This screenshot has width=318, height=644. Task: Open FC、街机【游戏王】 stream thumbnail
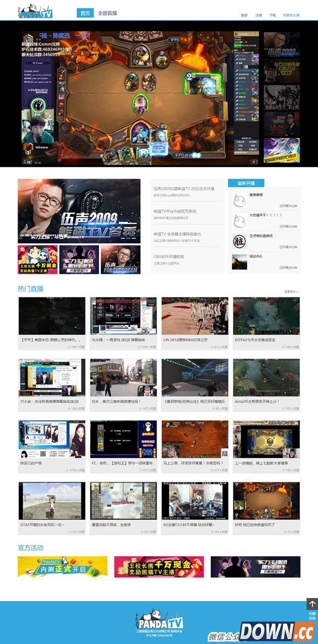pos(124,439)
